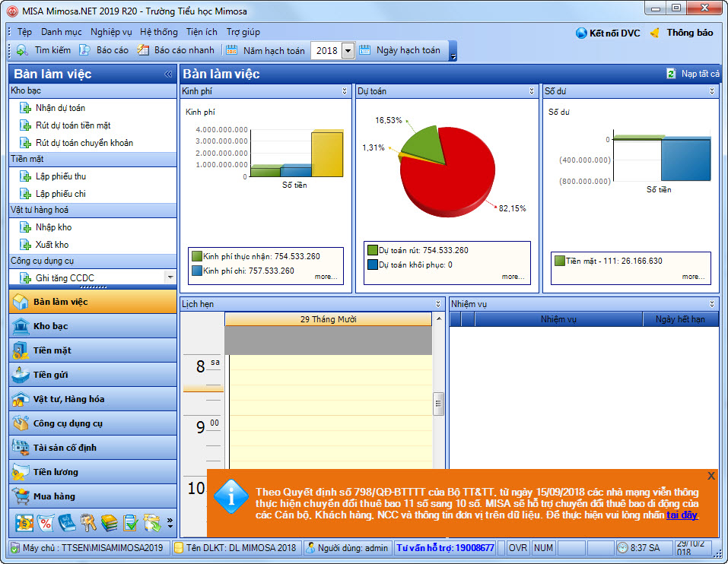Dismiss the orange notification with X
The height and width of the screenshot is (564, 728).
(x=711, y=476)
